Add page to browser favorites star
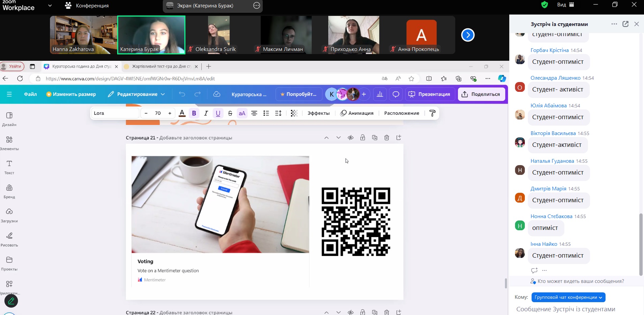Image resolution: width=644 pixels, height=315 pixels. pyautogui.click(x=411, y=79)
